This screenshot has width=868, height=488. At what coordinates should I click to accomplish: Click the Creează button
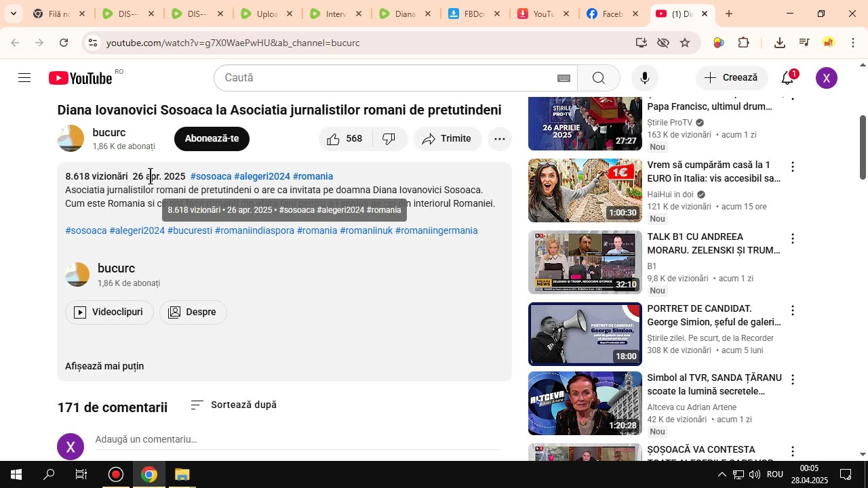click(x=732, y=78)
